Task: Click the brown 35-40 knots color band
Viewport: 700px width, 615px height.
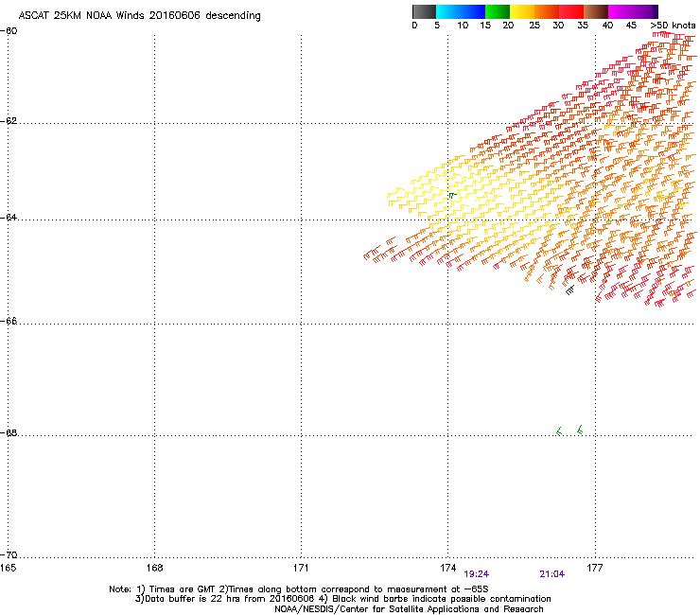Action: 596,11
